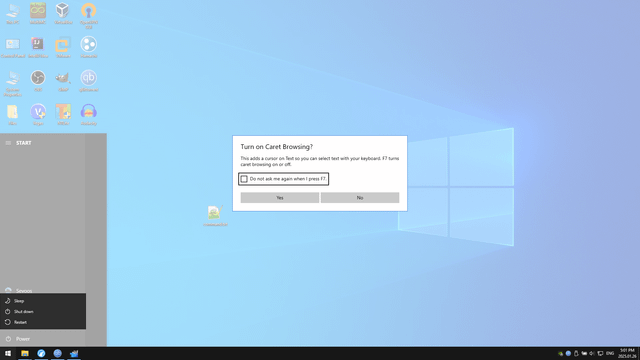Viewport: 640px width, 360px height.
Task: Open the Control Panel desktop icon
Action: [13, 48]
